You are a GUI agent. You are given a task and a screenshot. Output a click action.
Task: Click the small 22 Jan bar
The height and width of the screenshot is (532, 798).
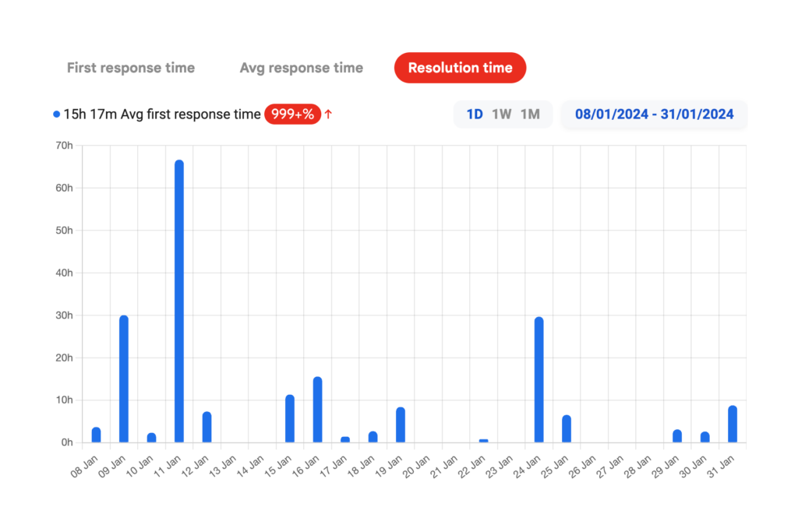[x=483, y=440]
